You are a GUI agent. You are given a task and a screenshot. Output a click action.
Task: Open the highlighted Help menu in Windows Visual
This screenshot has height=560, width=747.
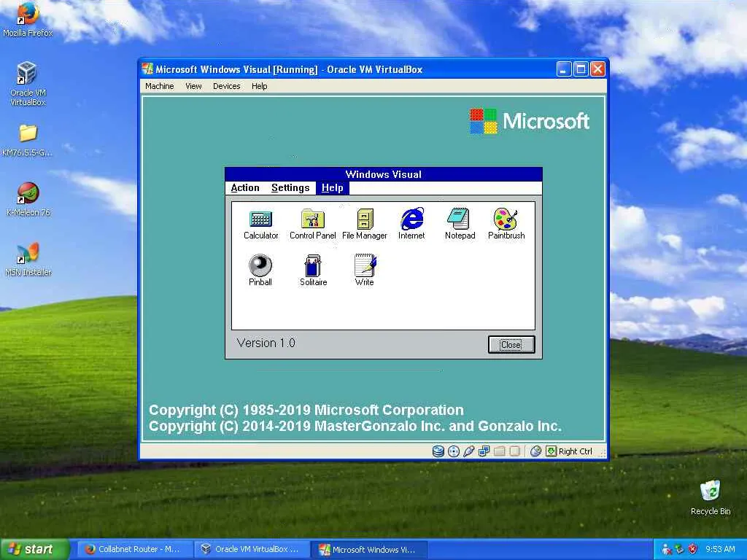click(x=332, y=188)
